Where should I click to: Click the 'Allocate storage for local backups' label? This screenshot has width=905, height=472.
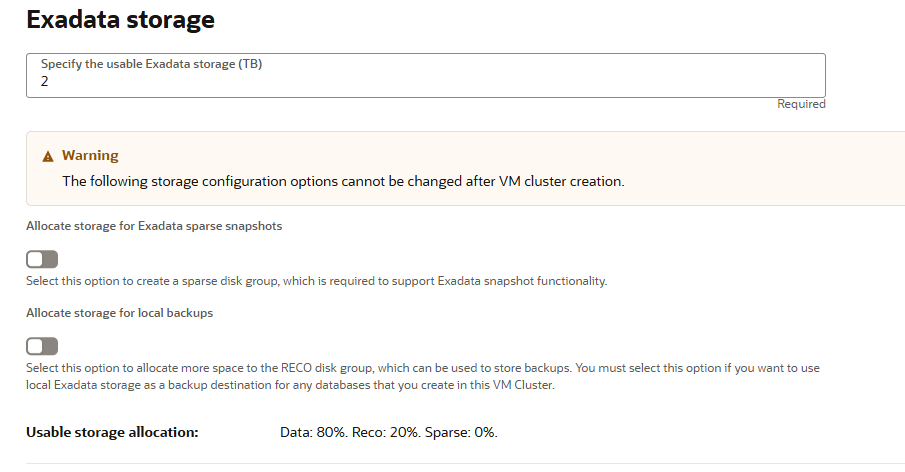coord(119,312)
